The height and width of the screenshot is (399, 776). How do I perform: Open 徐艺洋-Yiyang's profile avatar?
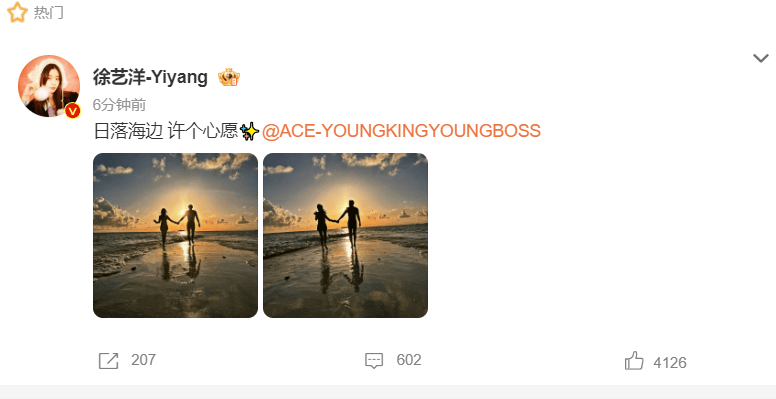(x=49, y=86)
